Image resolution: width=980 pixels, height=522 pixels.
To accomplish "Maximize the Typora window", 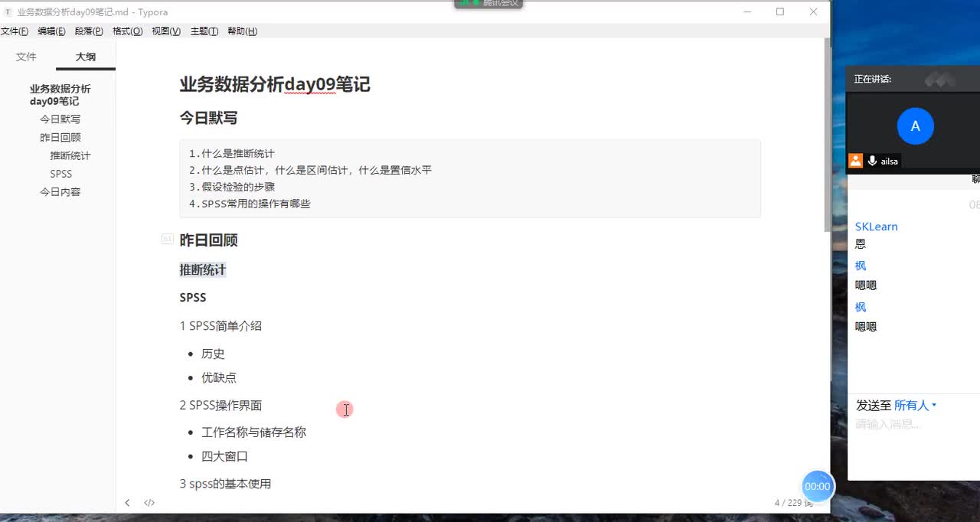I will pyautogui.click(x=780, y=11).
